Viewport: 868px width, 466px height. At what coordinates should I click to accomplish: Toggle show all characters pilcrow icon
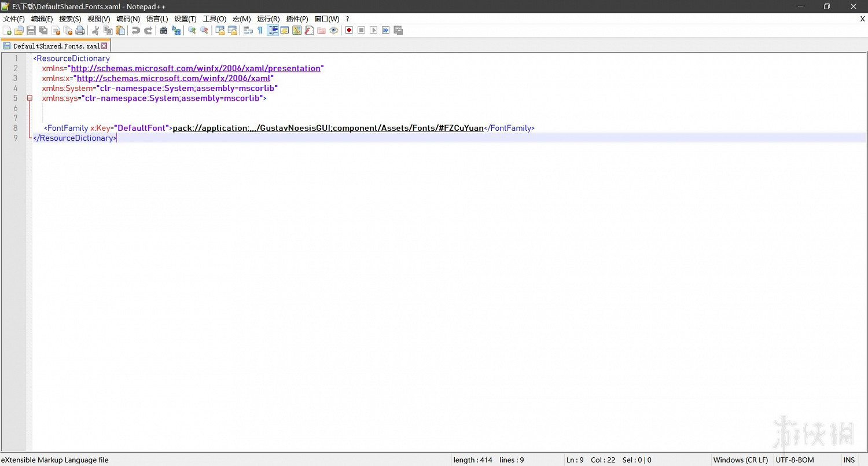point(260,30)
